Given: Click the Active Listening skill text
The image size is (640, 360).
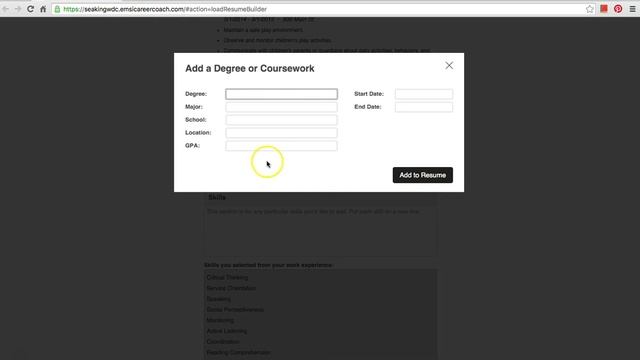Looking at the screenshot, I should point(227,331).
